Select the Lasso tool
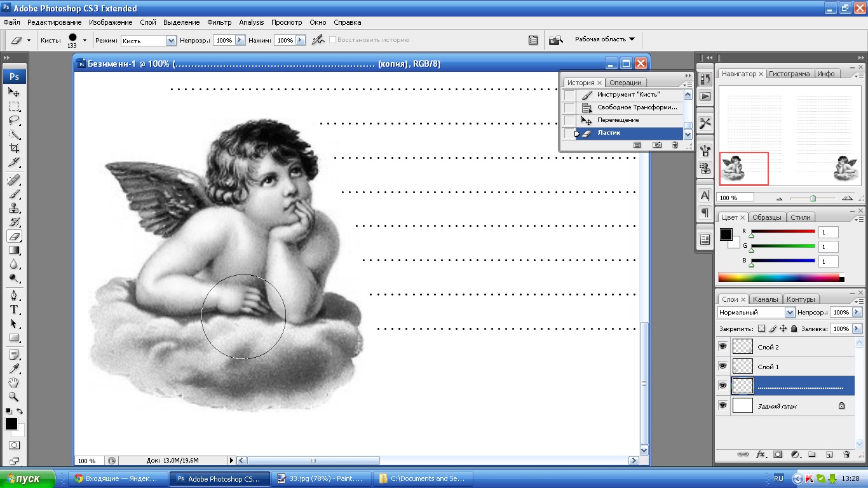 coord(13,120)
